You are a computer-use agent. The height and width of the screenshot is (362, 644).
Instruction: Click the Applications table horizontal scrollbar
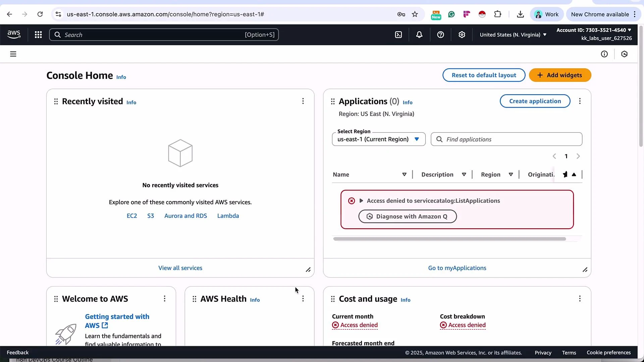(x=449, y=239)
